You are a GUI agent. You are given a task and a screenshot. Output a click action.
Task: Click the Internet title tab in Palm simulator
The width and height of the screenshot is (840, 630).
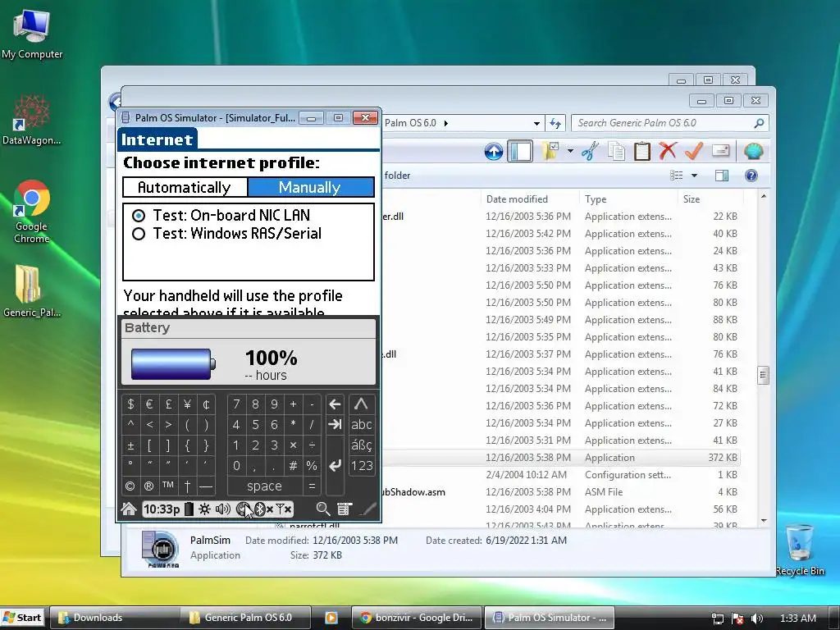[157, 139]
